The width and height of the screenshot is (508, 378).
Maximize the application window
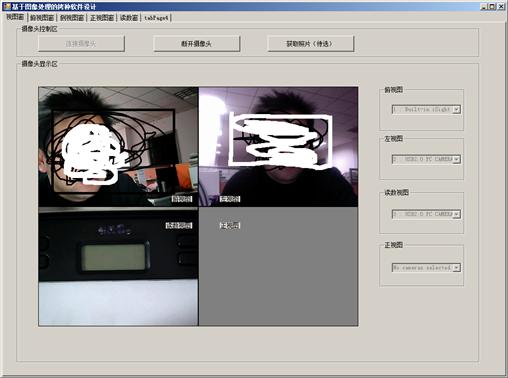492,6
